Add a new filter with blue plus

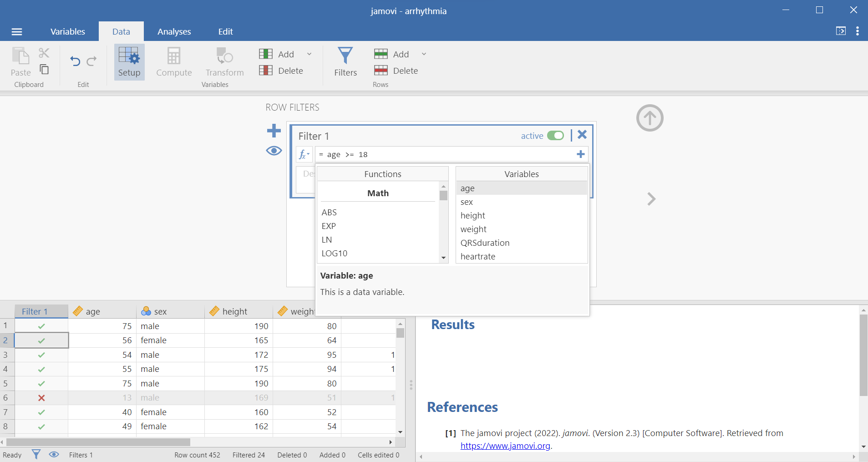(x=274, y=131)
